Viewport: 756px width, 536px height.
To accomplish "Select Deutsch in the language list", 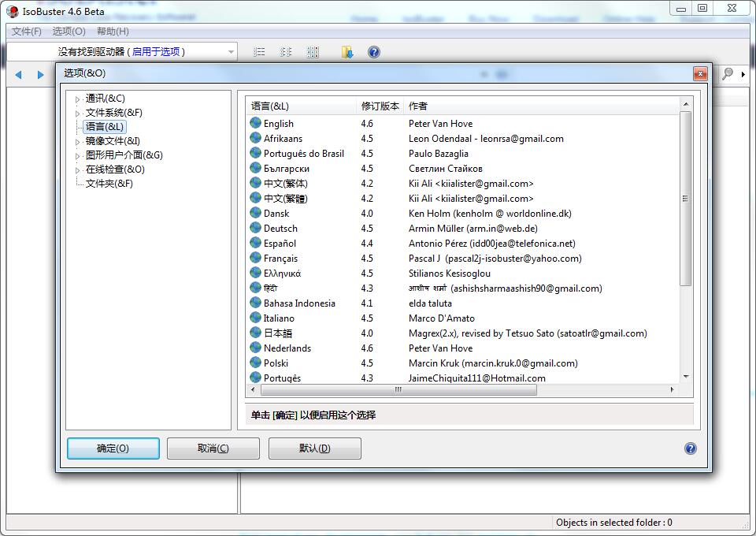I will pos(280,229).
